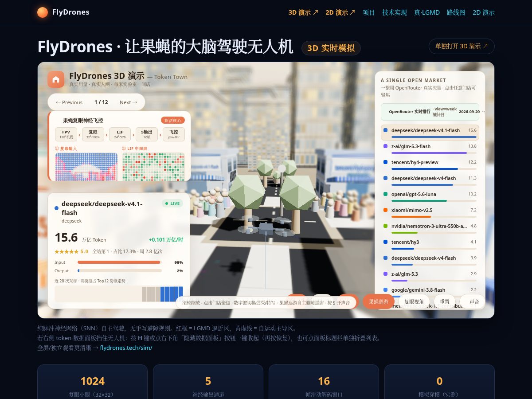
Task: Select tencent/hy4-preview ranking row
Action: pyautogui.click(x=430, y=164)
